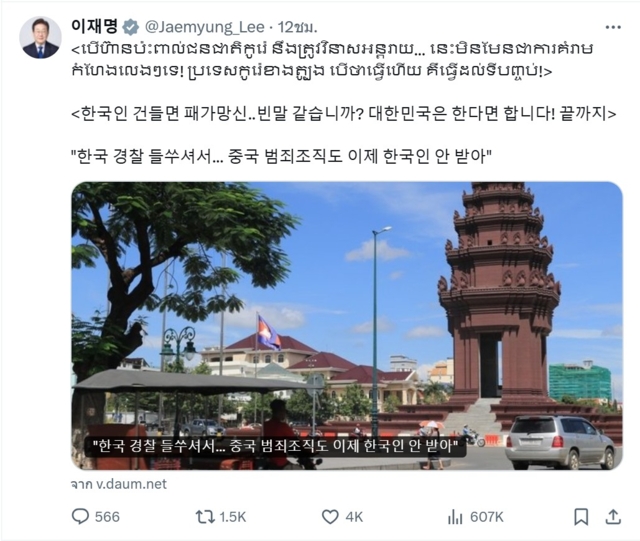
Task: Click the 607K views count
Action: [x=487, y=517]
